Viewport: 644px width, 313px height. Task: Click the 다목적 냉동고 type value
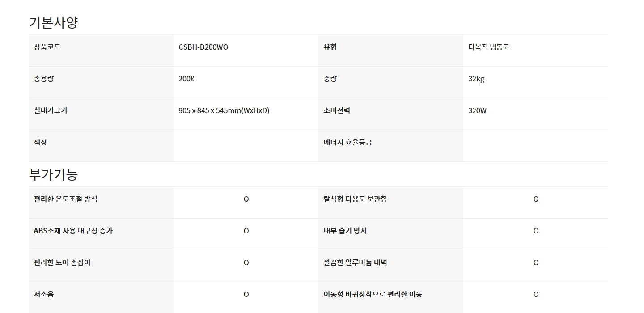488,47
